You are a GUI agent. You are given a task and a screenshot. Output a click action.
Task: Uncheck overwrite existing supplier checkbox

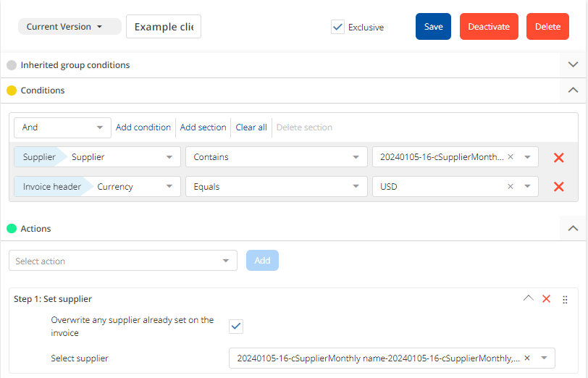pos(236,327)
